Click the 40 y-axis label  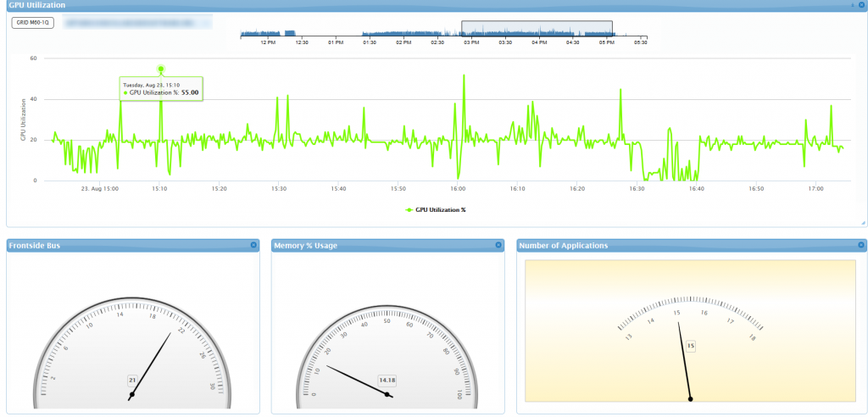(33, 99)
